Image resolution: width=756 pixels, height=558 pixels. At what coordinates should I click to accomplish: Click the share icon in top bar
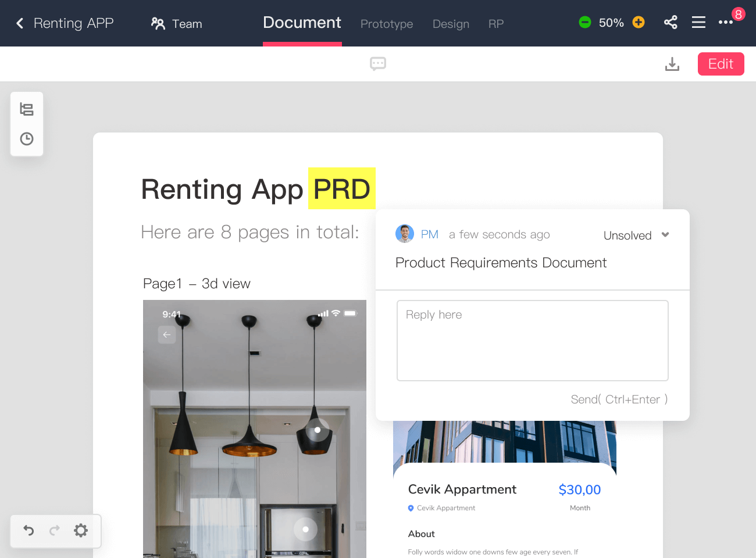click(671, 23)
